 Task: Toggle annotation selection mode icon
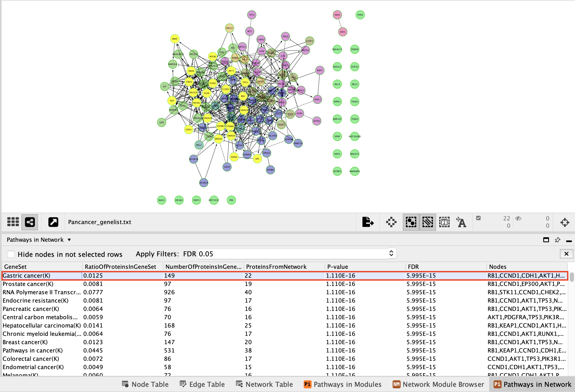click(444, 222)
